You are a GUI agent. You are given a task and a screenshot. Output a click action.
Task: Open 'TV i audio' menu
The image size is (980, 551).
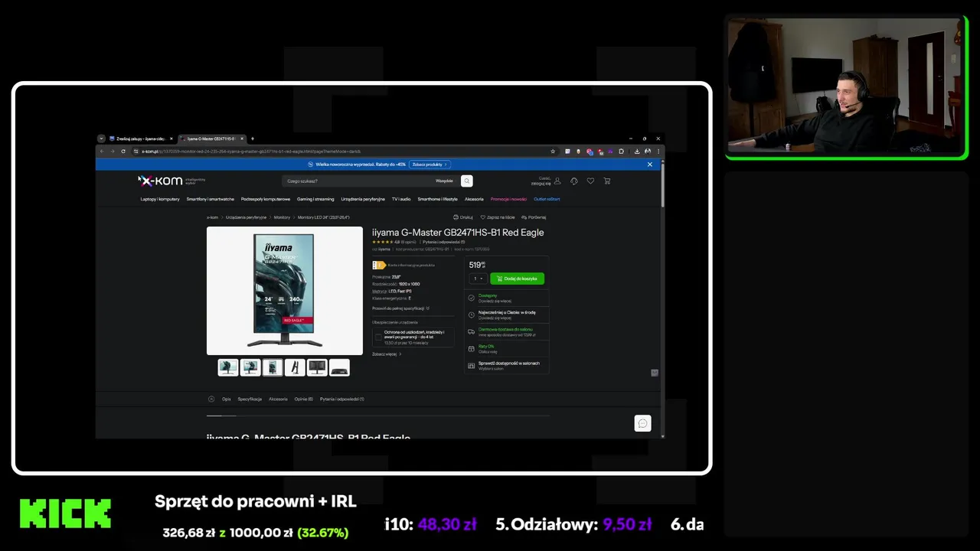(x=401, y=199)
